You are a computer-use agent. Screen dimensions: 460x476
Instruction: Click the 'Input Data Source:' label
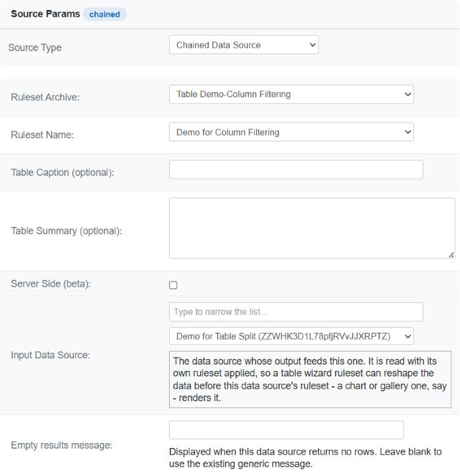50,355
